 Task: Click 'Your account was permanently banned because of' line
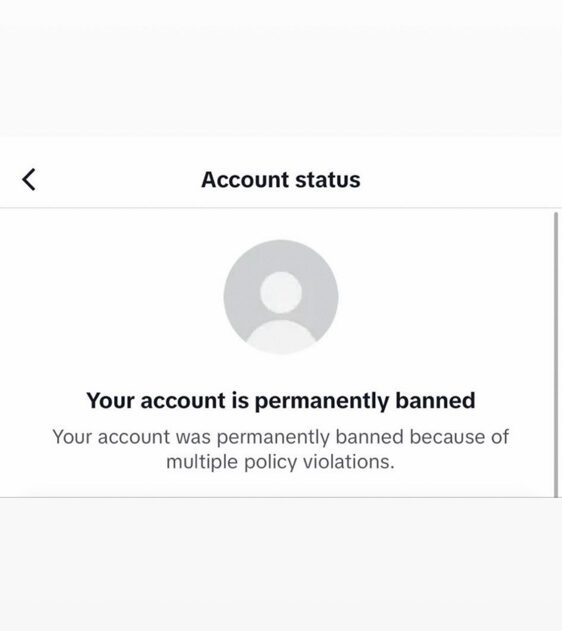[281, 437]
